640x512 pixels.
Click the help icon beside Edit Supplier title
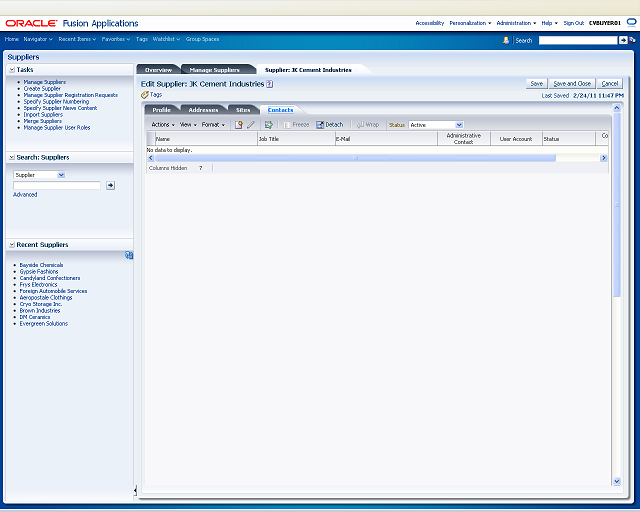269,84
